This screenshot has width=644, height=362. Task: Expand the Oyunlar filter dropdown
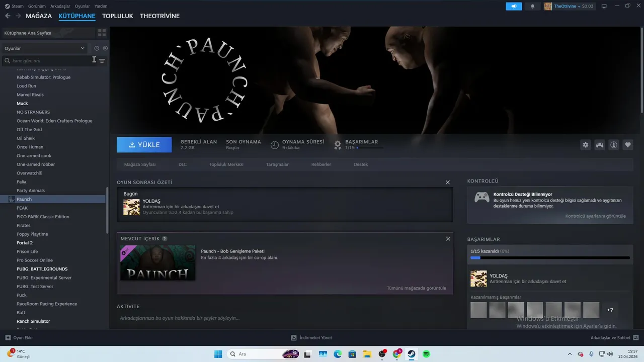tap(44, 48)
